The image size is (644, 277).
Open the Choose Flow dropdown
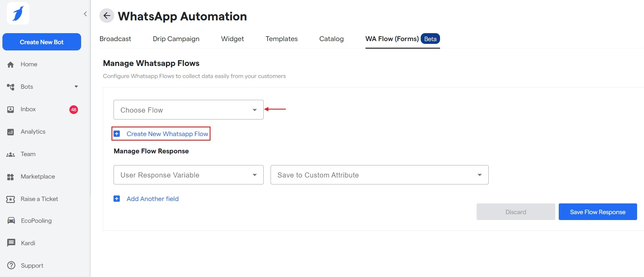click(188, 110)
